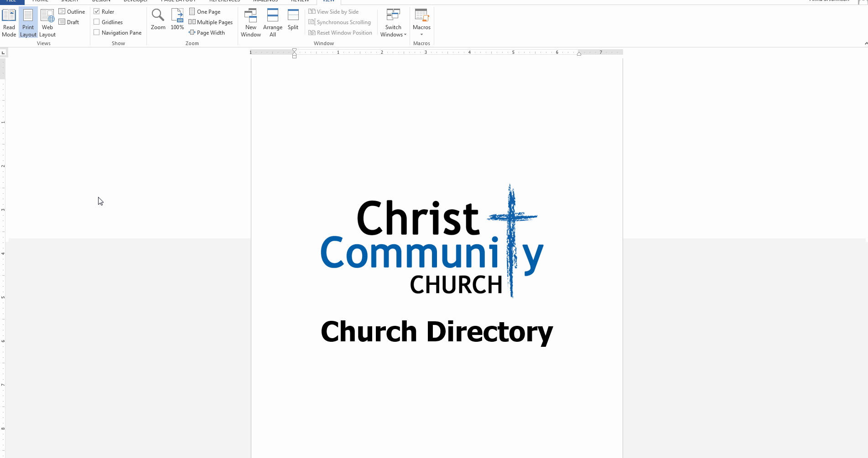
Task: Uncheck the Ruler checkbox
Action: click(x=97, y=11)
